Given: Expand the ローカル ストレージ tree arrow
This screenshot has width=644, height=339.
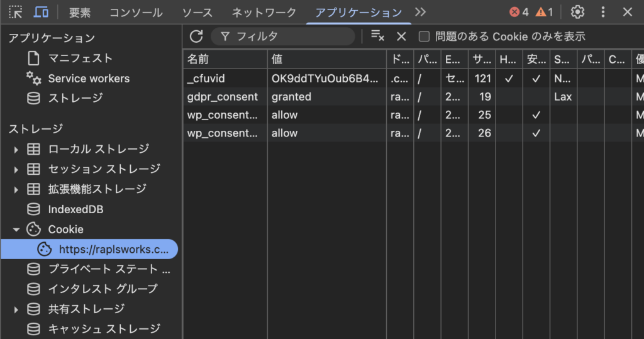Looking at the screenshot, I should click(16, 150).
